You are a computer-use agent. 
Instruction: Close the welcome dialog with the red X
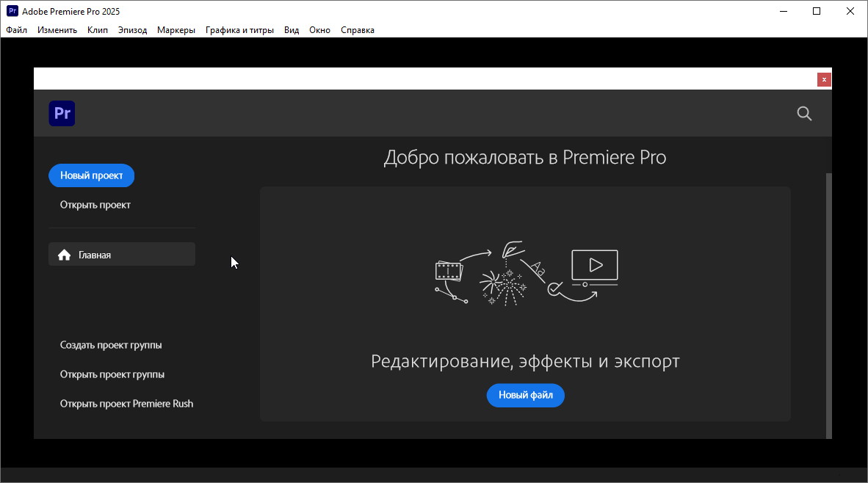[x=824, y=80]
